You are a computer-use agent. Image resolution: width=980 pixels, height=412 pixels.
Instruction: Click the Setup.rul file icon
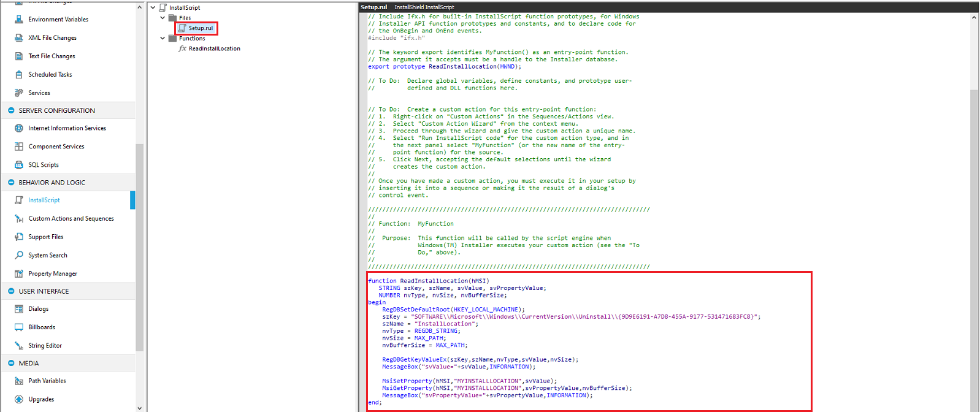182,28
